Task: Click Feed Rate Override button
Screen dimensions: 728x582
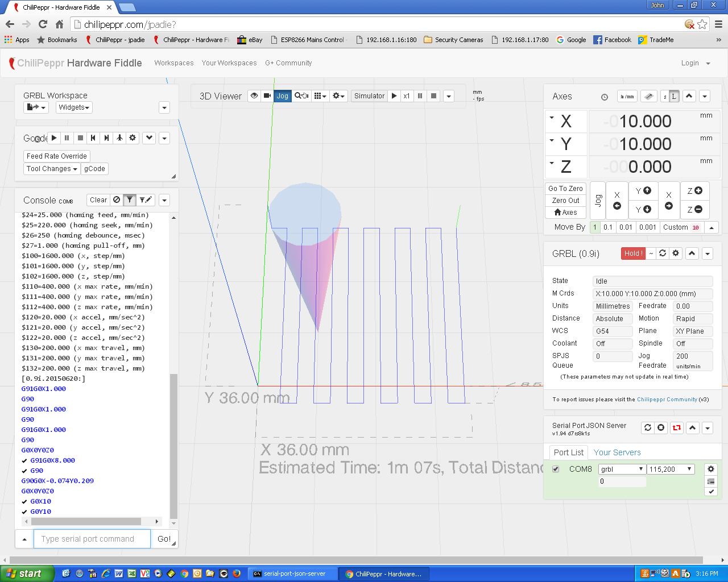Action: (x=57, y=156)
